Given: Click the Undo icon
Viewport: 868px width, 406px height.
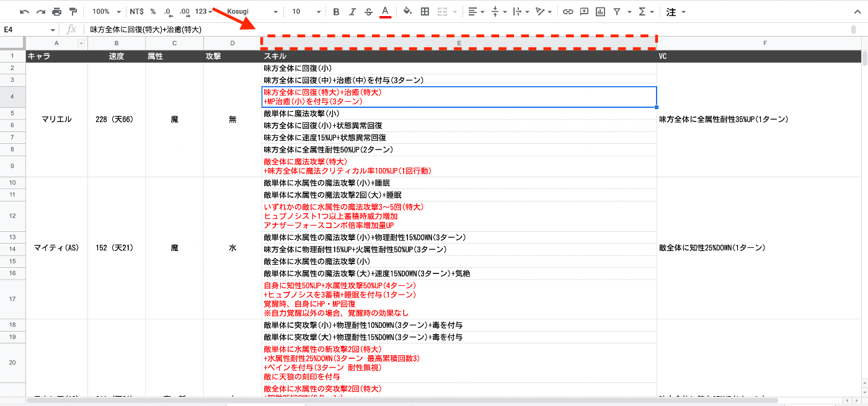Looking at the screenshot, I should pos(25,12).
